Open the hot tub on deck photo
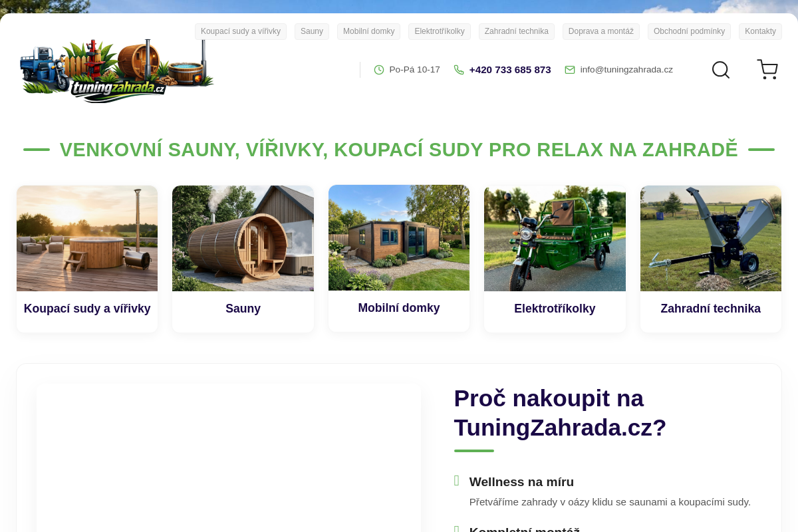The height and width of the screenshot is (532, 798). (87, 238)
